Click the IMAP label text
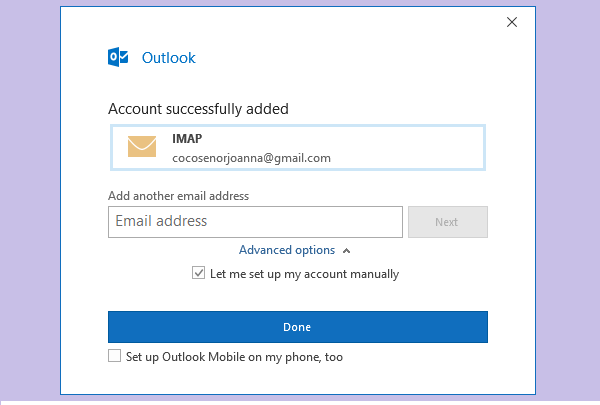Image resolution: width=600 pixels, height=405 pixels. point(187,139)
